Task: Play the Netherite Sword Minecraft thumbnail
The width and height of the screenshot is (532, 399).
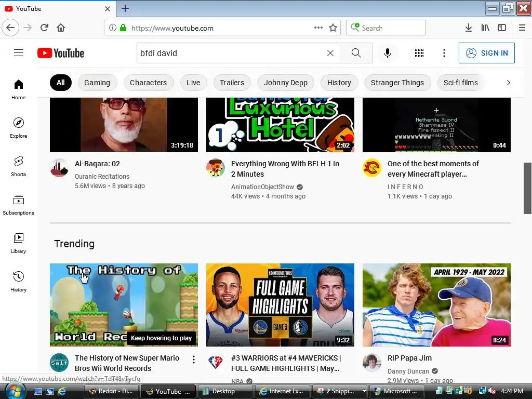Action: click(436, 125)
